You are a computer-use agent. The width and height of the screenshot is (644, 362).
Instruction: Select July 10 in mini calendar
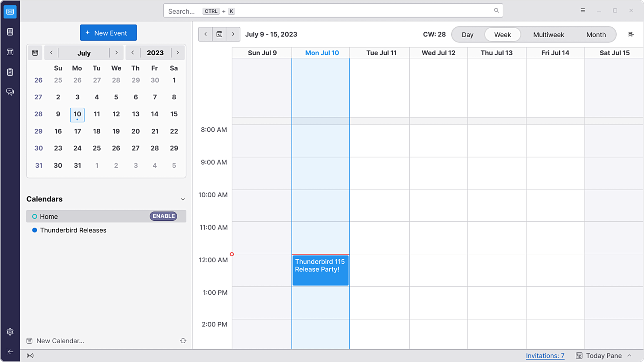[78, 114]
